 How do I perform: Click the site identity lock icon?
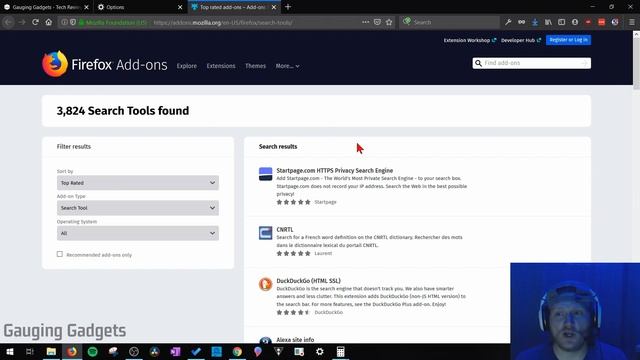(x=81, y=22)
